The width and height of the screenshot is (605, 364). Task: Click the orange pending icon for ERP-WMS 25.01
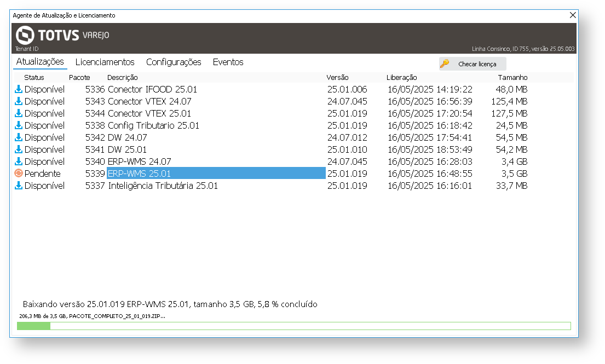point(18,173)
